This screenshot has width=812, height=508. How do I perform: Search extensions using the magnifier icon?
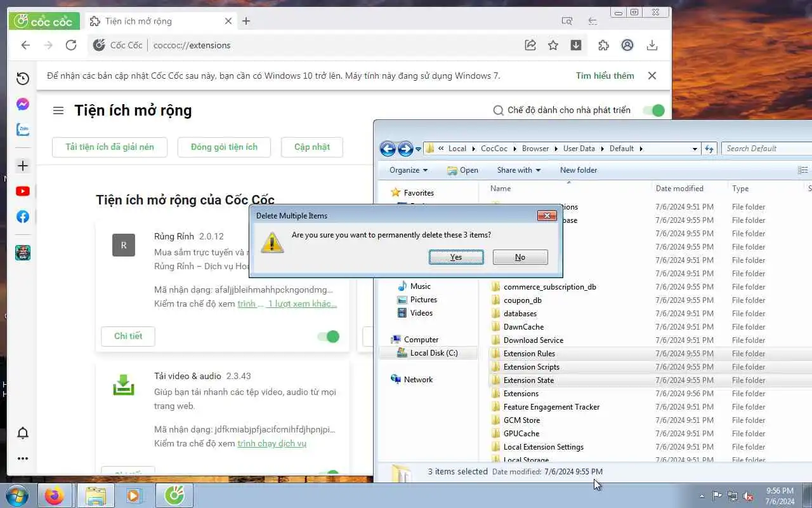tap(499, 110)
